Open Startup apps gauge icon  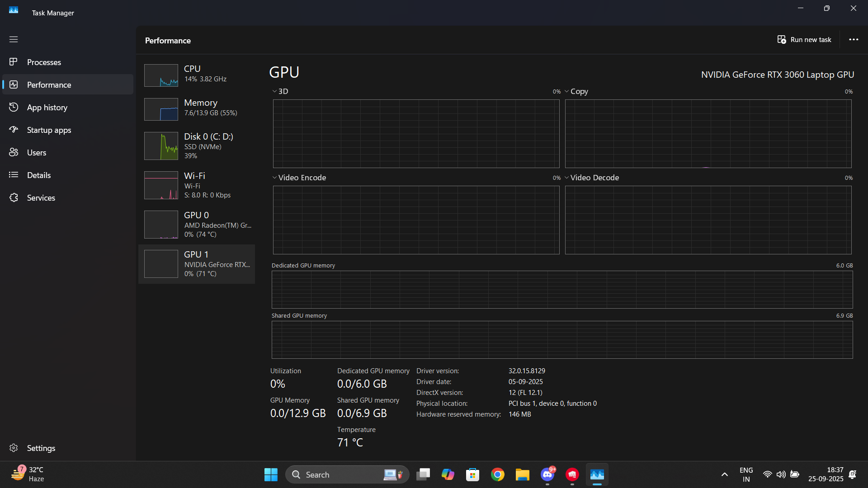(x=14, y=130)
